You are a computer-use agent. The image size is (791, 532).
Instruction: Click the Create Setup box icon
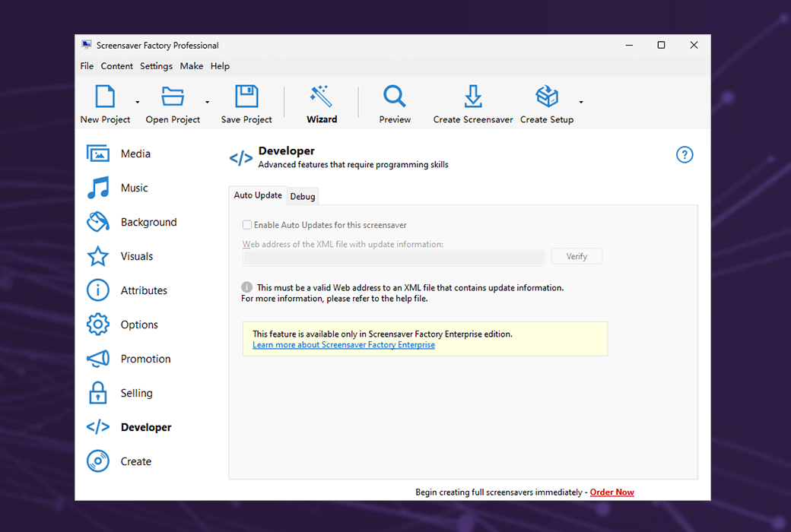click(547, 96)
